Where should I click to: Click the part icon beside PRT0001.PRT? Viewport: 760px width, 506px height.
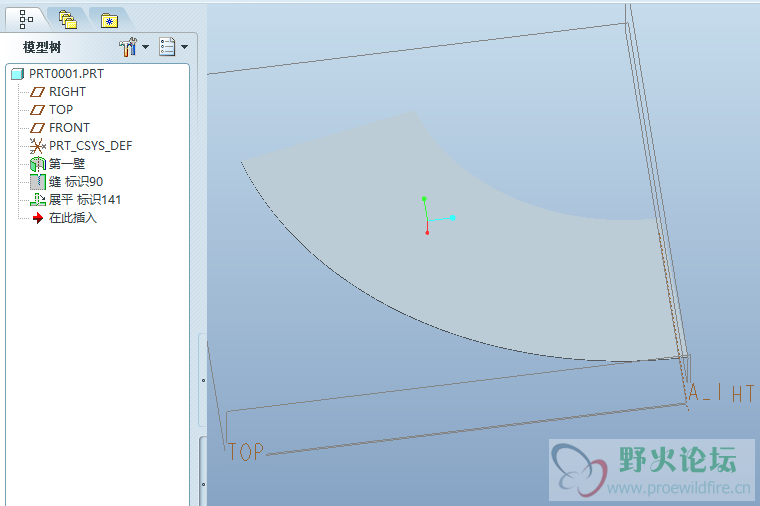(x=17, y=74)
